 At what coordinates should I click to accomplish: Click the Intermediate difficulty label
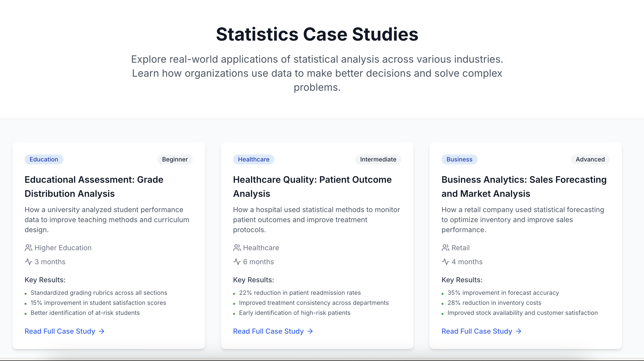pyautogui.click(x=378, y=159)
